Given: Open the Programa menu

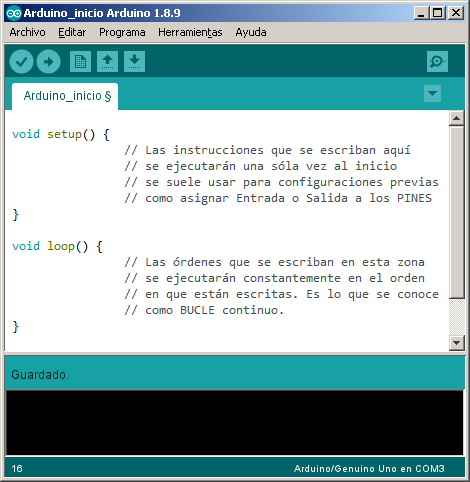Looking at the screenshot, I should click(122, 32).
